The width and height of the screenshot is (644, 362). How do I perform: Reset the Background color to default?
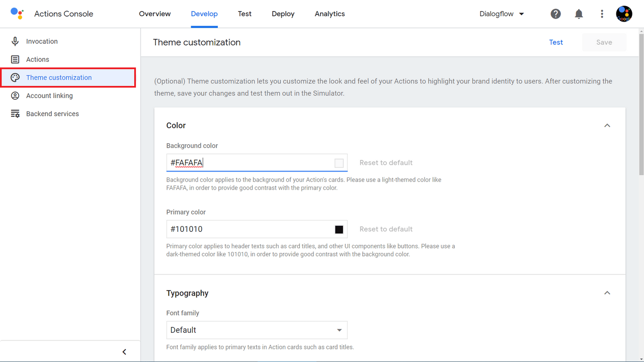click(386, 162)
